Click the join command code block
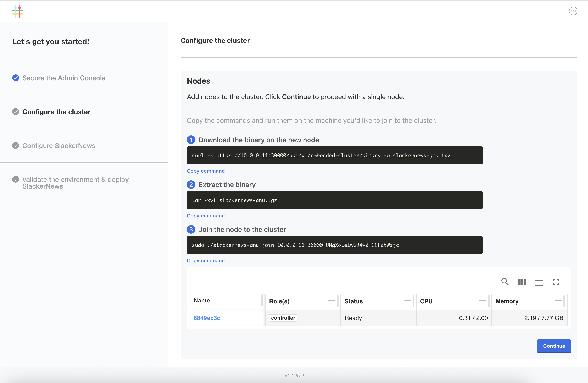The height and width of the screenshot is (383, 588). (335, 245)
